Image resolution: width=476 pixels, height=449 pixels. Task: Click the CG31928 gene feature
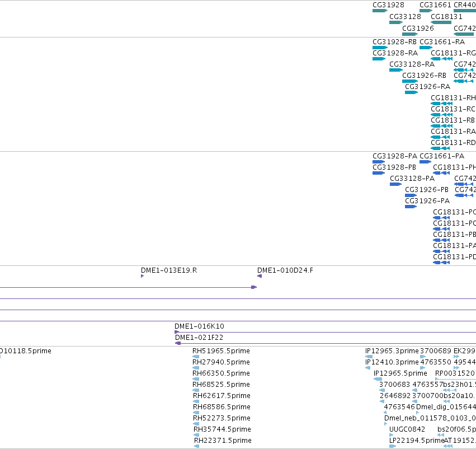click(x=380, y=11)
